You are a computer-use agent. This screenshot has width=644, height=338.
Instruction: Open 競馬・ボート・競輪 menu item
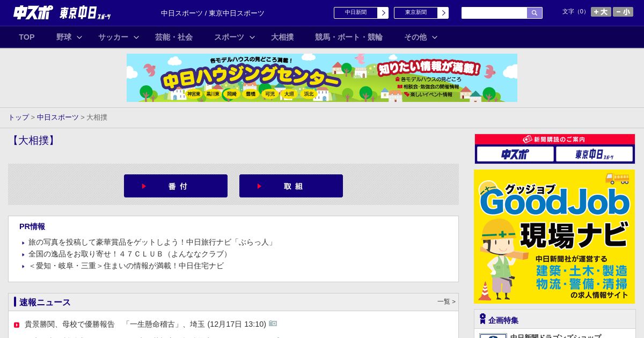pyautogui.click(x=349, y=37)
